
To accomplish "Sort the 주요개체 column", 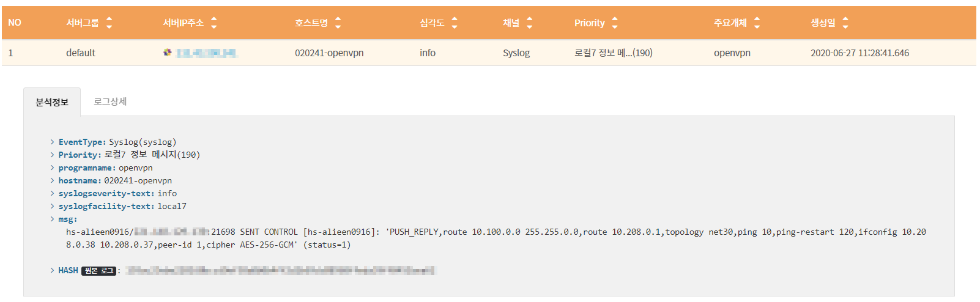I will pyautogui.click(x=757, y=23).
